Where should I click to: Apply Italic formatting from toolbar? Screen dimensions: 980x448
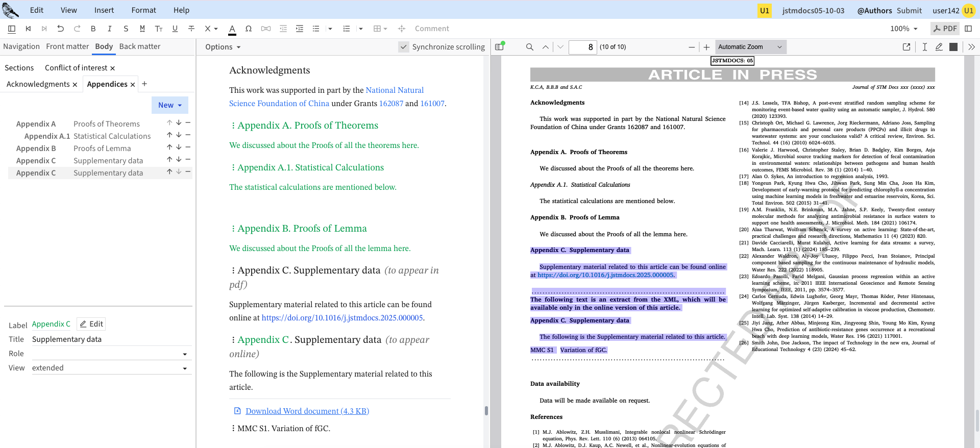[x=109, y=29]
